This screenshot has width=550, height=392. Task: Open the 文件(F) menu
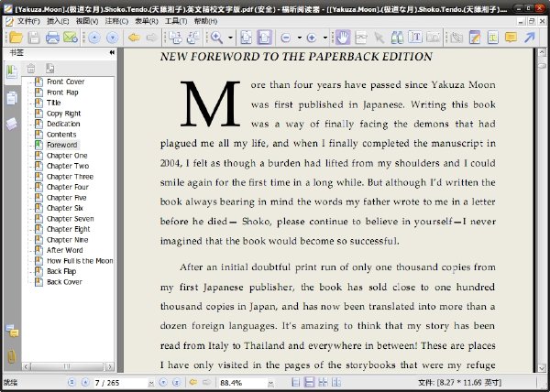(x=28, y=21)
